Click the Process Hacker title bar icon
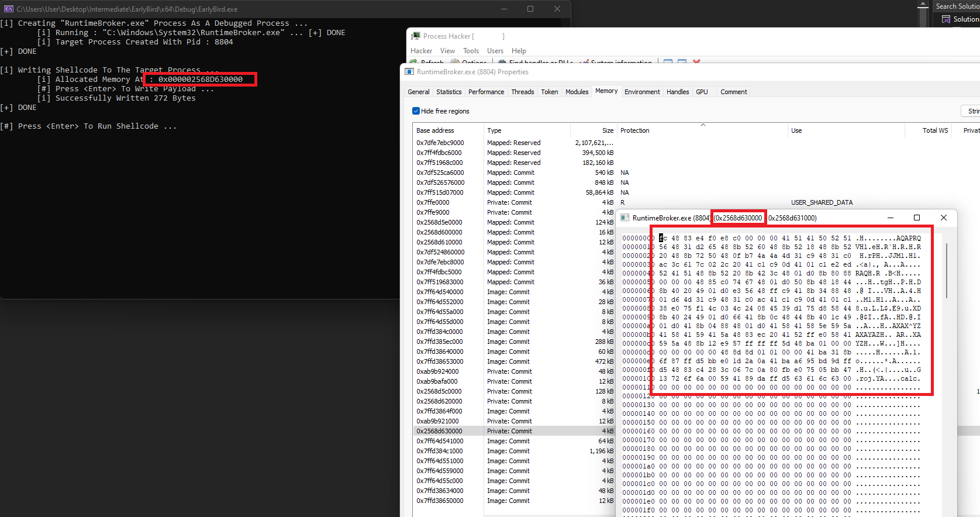The width and height of the screenshot is (980, 517). (x=416, y=36)
